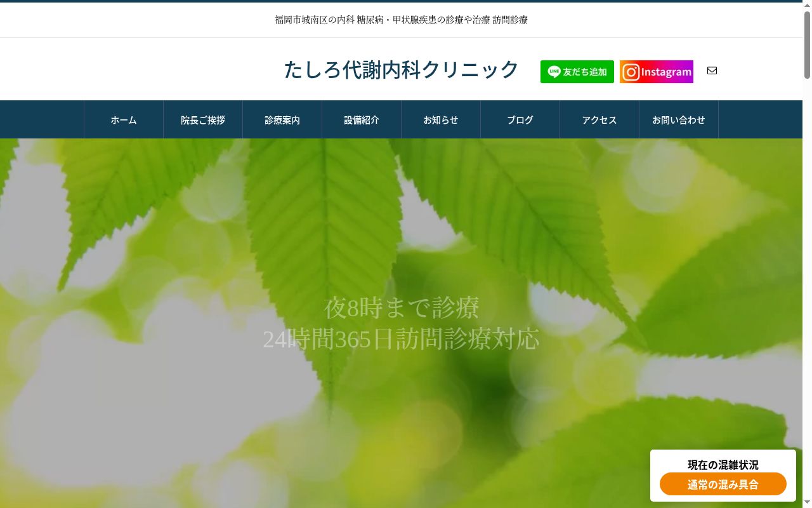
Task: Click the 24時間365日訪問診療対応 hero text
Action: 401,339
